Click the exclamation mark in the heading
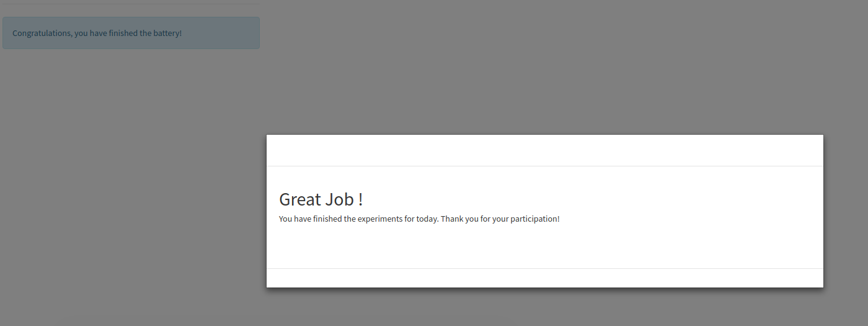 pyautogui.click(x=361, y=199)
